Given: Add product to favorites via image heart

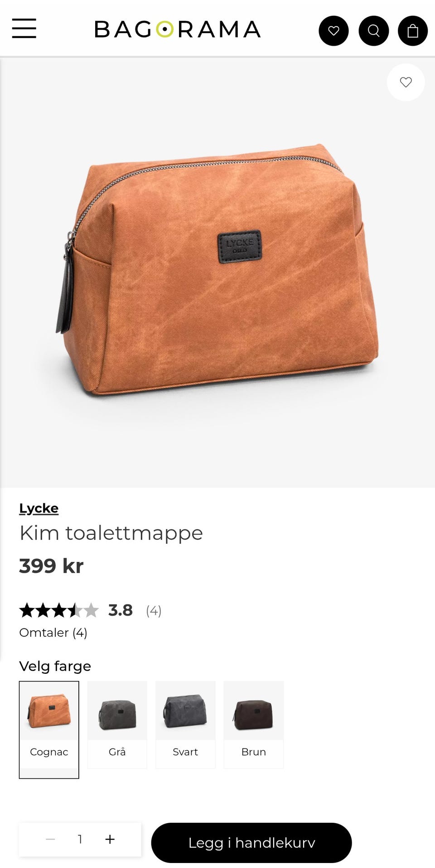Looking at the screenshot, I should [406, 82].
